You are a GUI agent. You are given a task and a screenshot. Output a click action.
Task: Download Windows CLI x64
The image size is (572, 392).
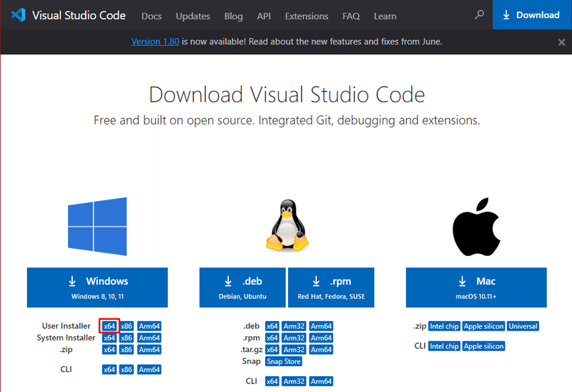coord(109,369)
